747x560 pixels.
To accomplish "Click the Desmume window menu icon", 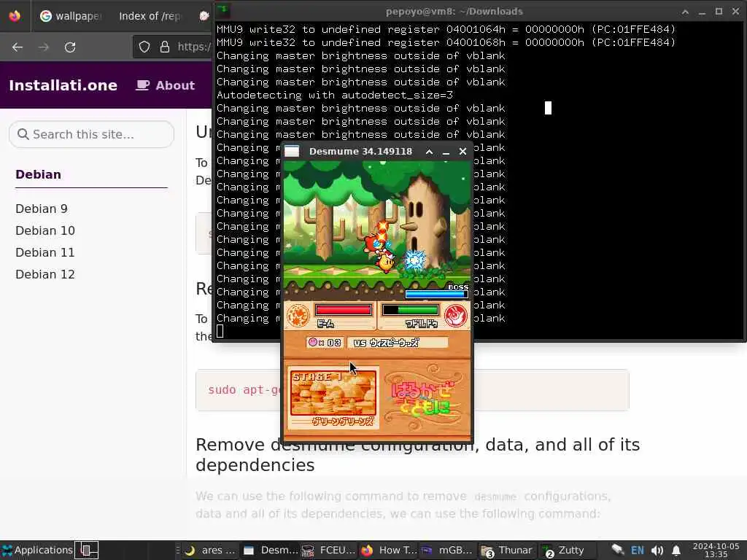I will (x=292, y=152).
